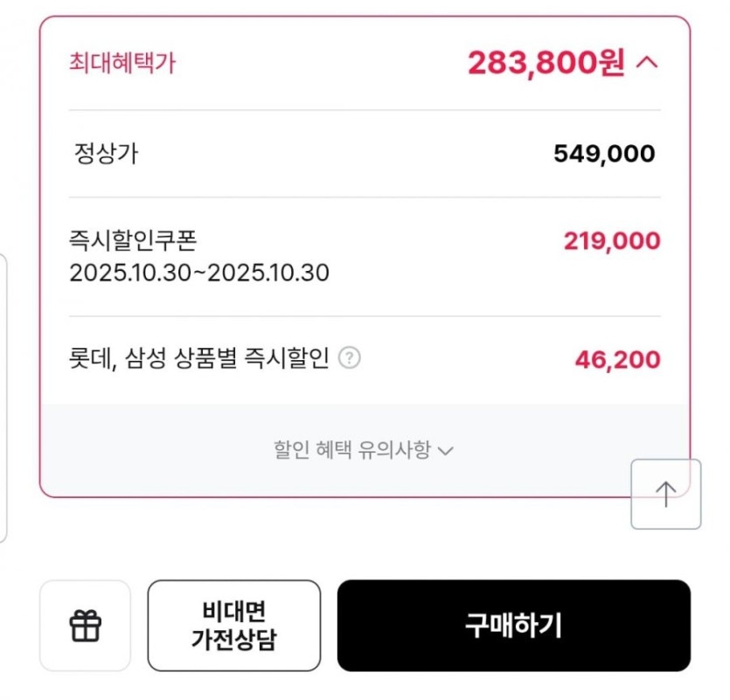Click the question mark help icon
730x700 pixels.
[x=349, y=358]
